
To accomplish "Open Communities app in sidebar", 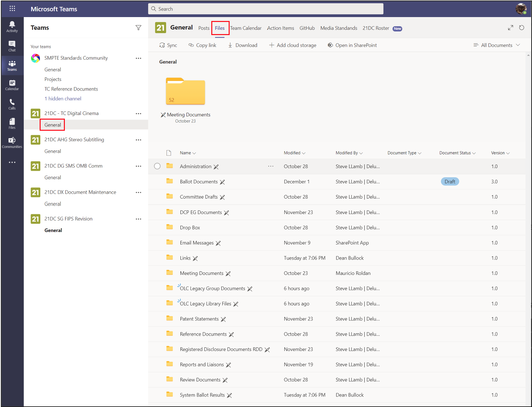I will (12, 143).
